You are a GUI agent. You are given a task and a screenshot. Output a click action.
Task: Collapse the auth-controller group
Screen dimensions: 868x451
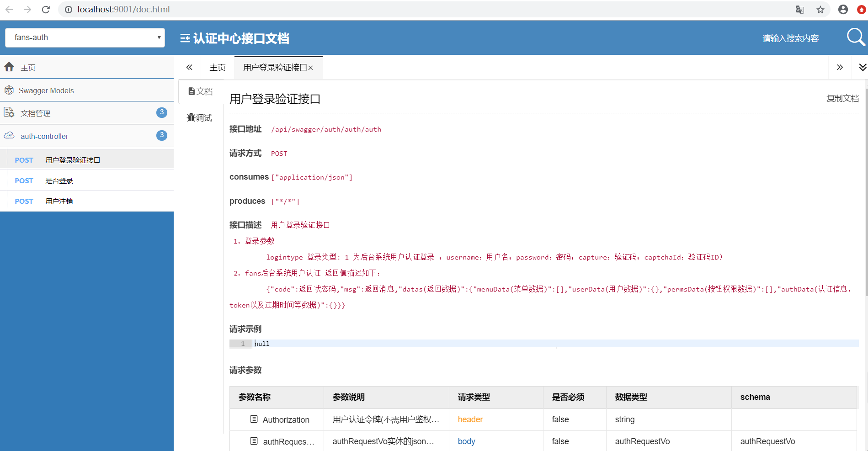87,136
